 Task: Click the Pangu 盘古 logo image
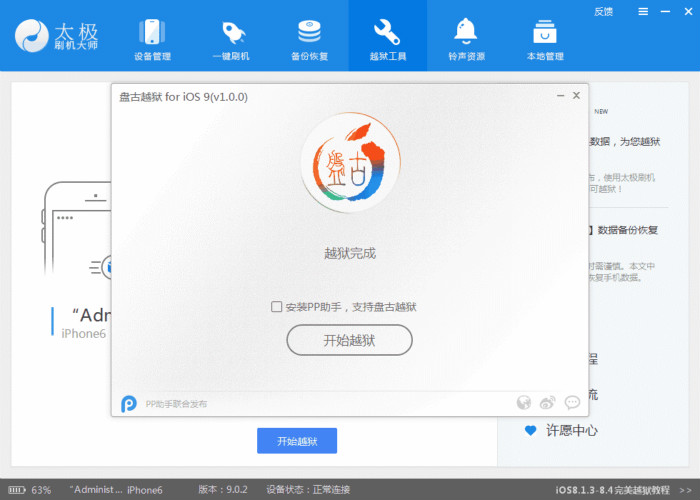pos(350,162)
